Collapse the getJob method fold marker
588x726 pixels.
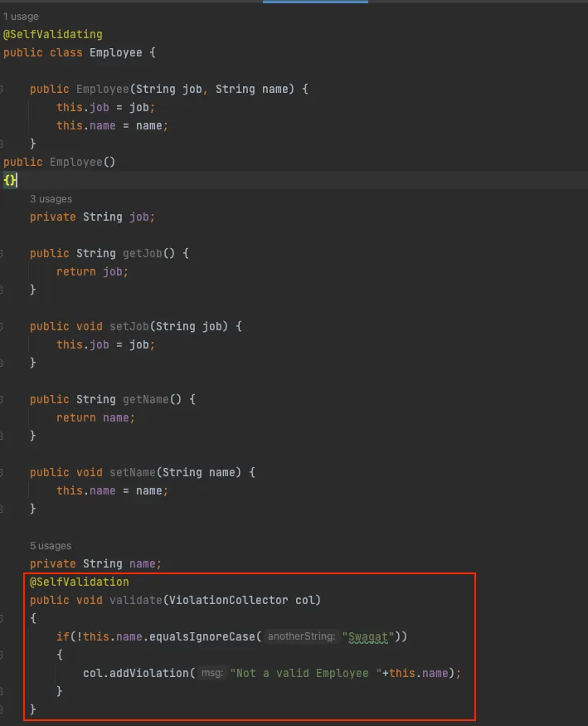(2, 253)
